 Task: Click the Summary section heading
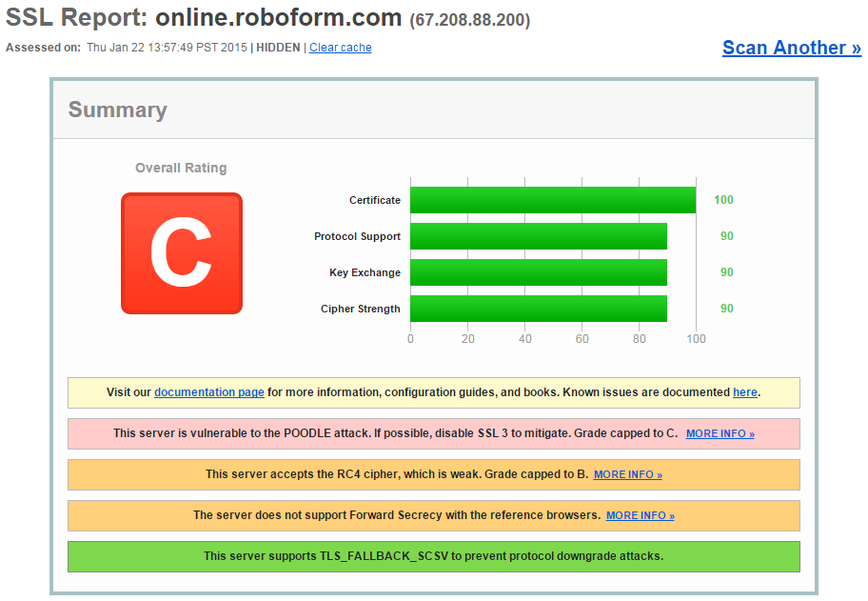[x=117, y=110]
